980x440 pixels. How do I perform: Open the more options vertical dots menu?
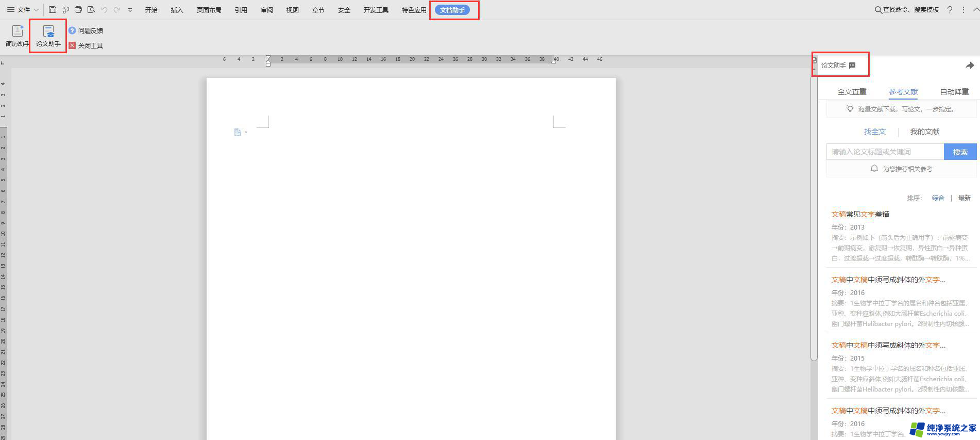pyautogui.click(x=964, y=10)
